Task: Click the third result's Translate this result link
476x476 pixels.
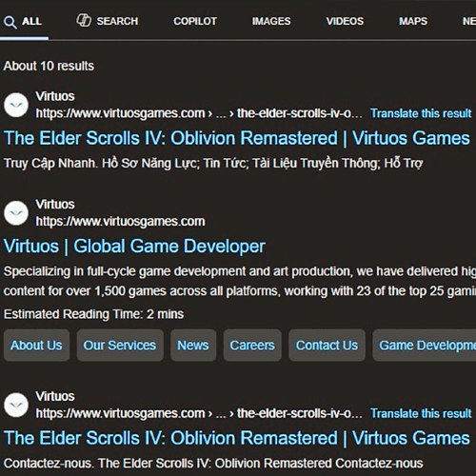Action: click(421, 413)
